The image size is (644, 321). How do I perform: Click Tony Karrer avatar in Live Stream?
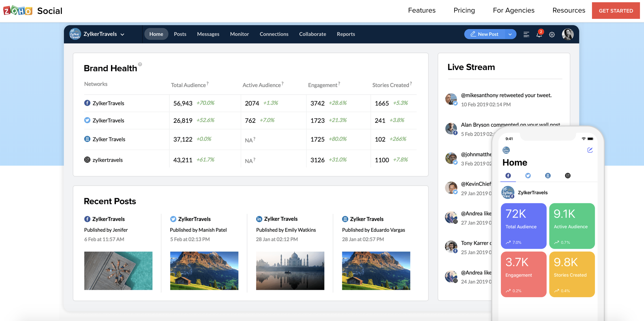coord(451,247)
